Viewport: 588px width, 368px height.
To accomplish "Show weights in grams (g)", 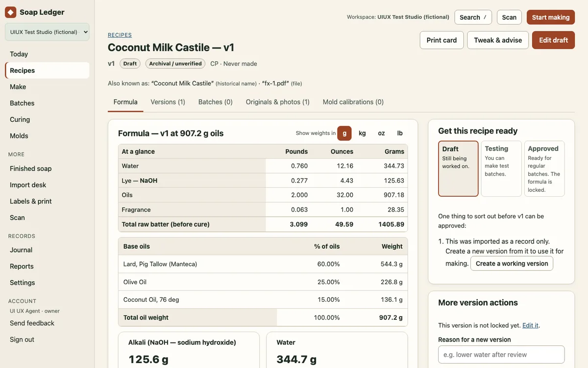I will click(344, 133).
